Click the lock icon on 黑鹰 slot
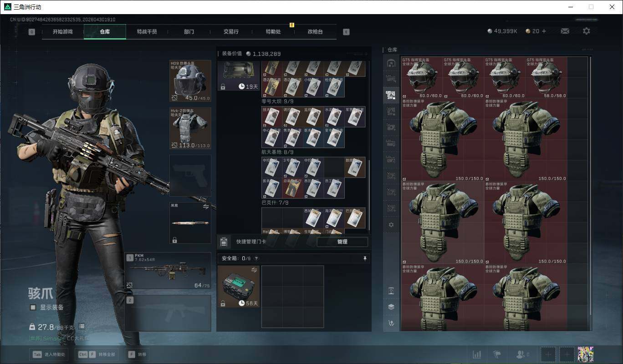The image size is (623, 364). tap(174, 240)
